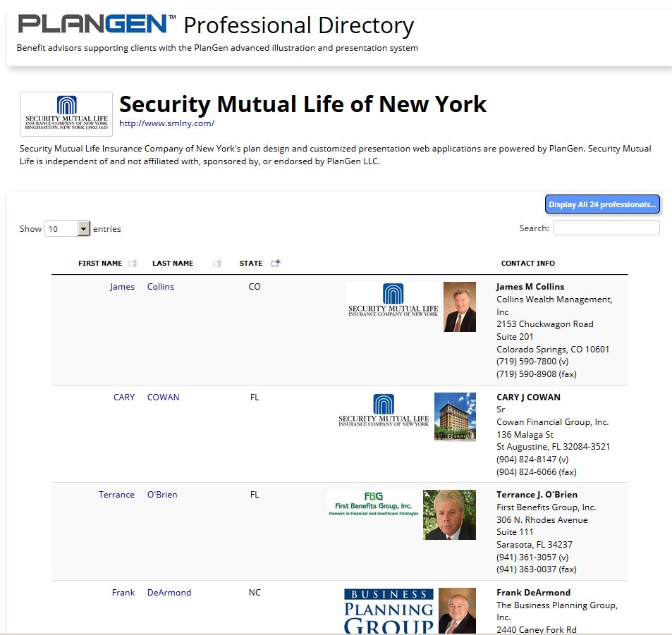Screen dimensions: 672x635
Task: Click NC state cell
Action: coord(255,592)
